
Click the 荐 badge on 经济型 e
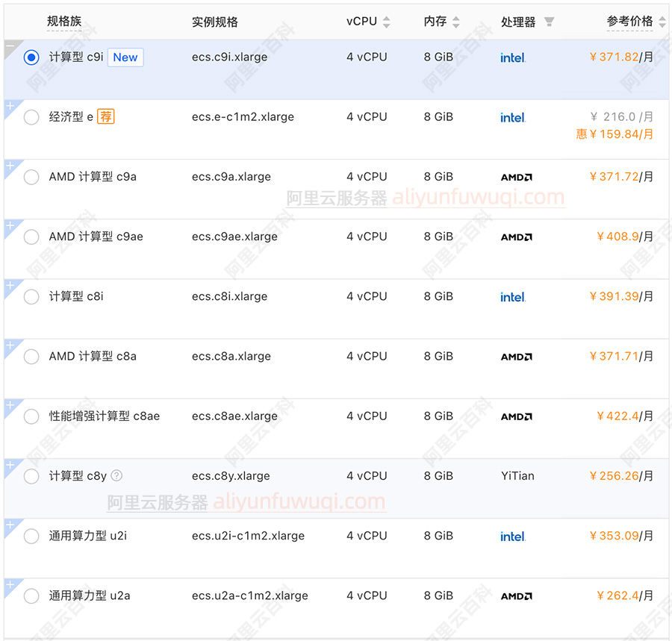tap(106, 117)
